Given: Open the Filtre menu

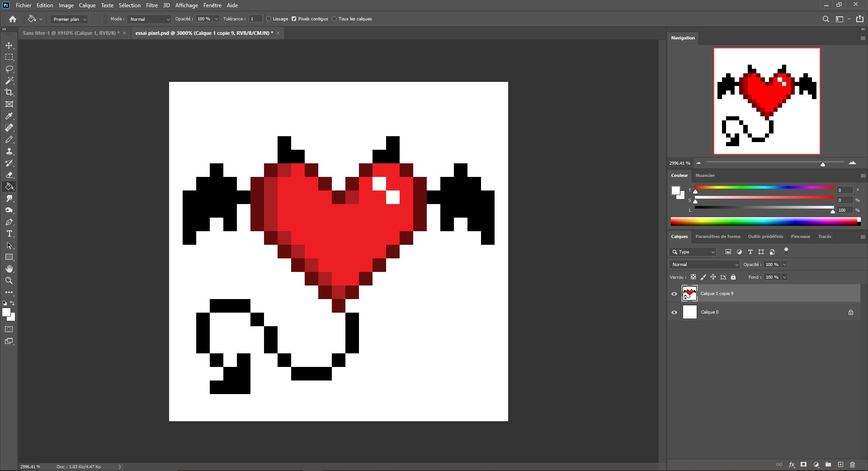Looking at the screenshot, I should [151, 5].
